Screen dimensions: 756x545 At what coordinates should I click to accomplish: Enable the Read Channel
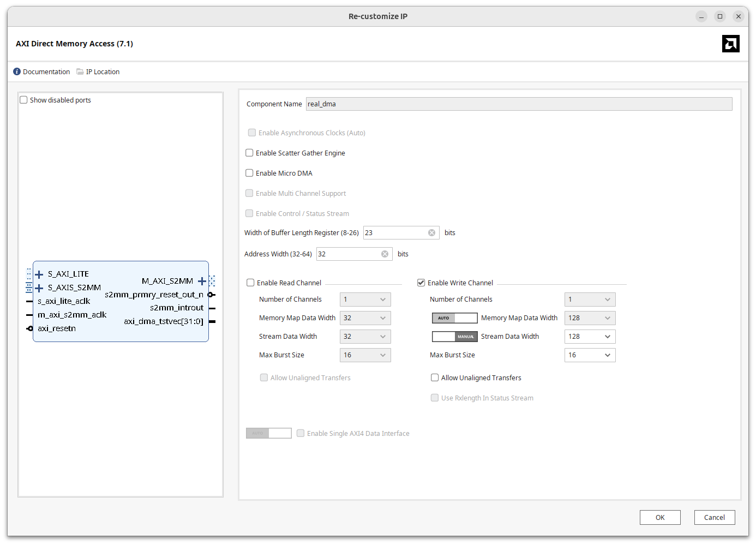coord(250,283)
